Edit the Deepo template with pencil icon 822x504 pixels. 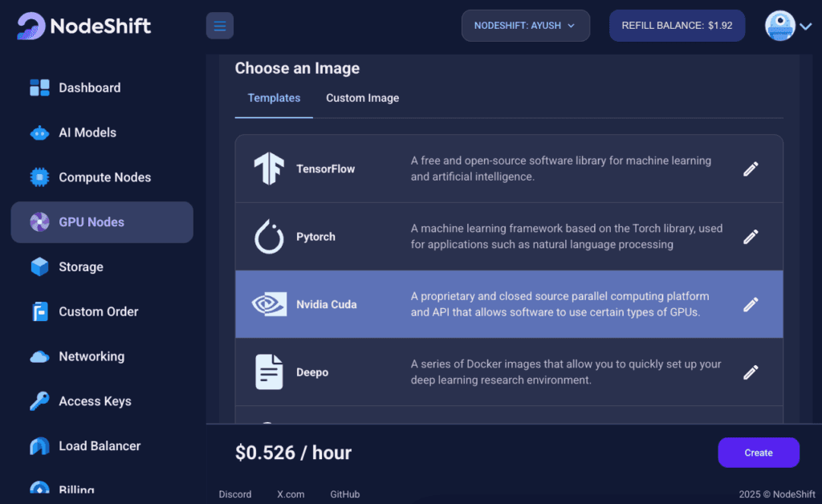pos(751,372)
